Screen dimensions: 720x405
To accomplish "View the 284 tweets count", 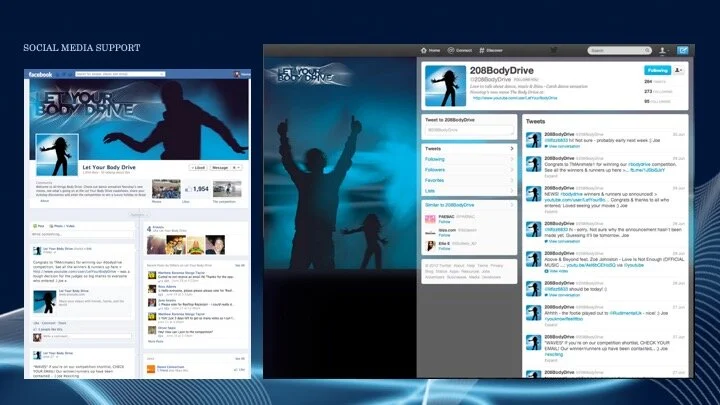I will click(655, 82).
